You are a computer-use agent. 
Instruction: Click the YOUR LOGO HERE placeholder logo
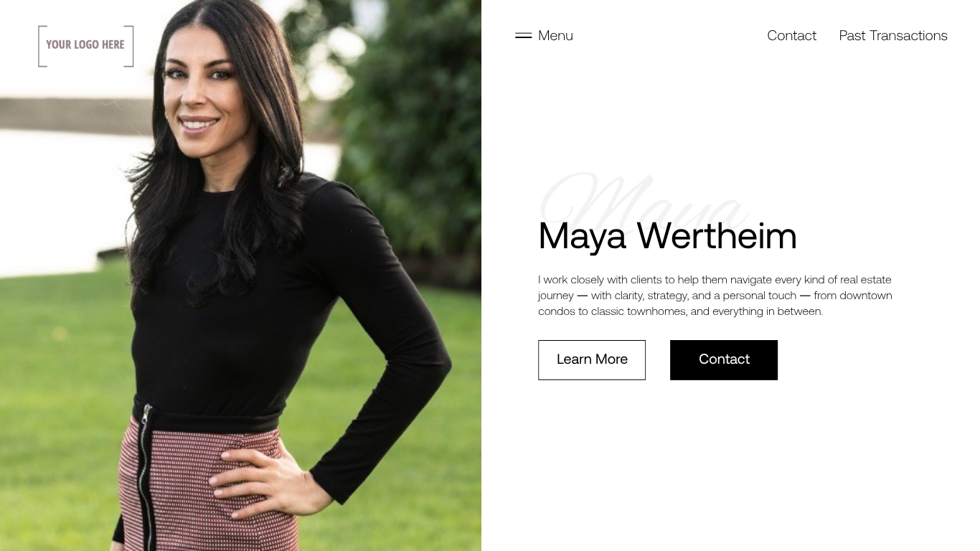[x=86, y=46]
